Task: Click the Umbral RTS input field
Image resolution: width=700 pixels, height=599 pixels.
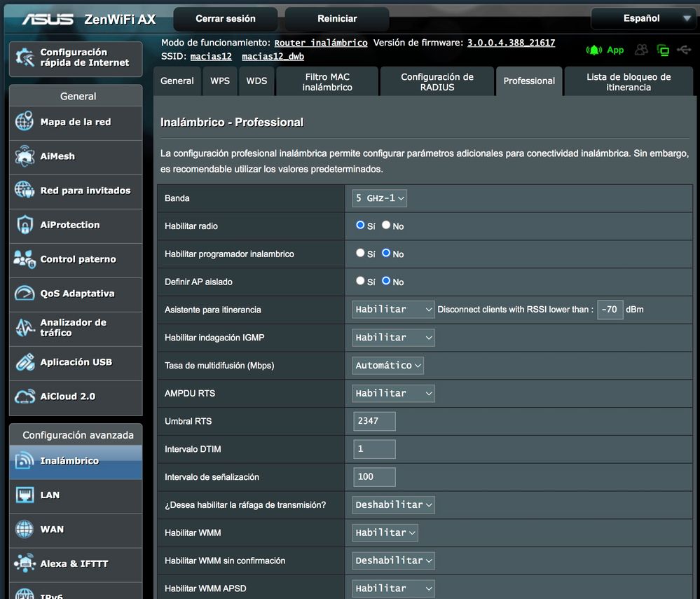Action: tap(375, 421)
